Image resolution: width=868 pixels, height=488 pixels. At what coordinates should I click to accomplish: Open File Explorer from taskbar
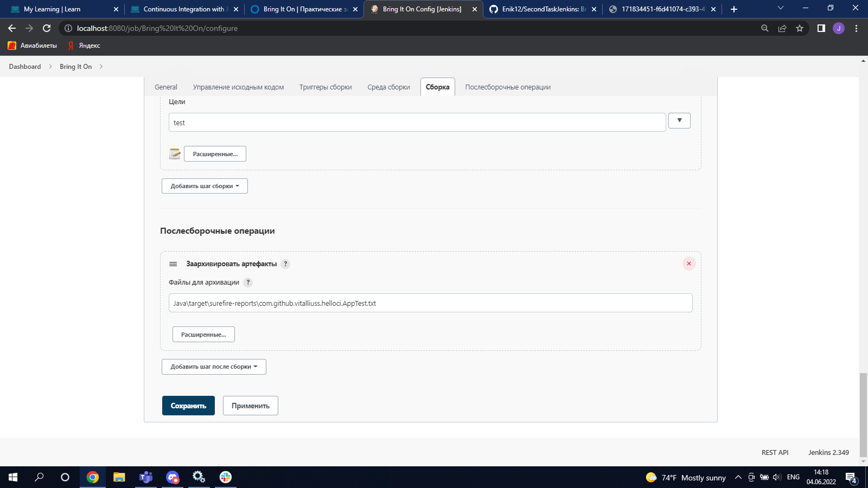click(119, 477)
